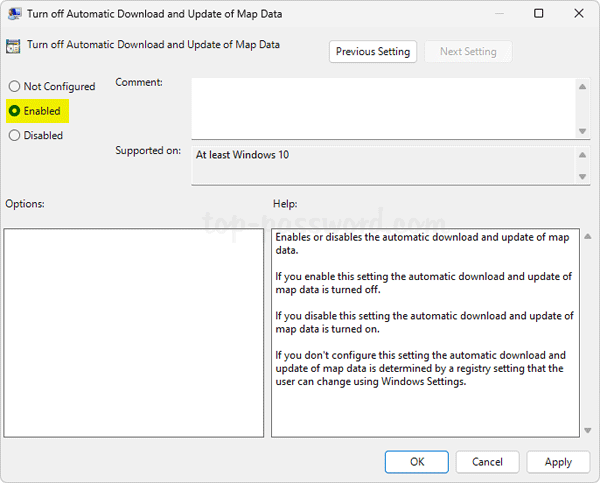This screenshot has height=483, width=600.
Task: Click the policy setting icon beside the heading
Action: pos(14,45)
